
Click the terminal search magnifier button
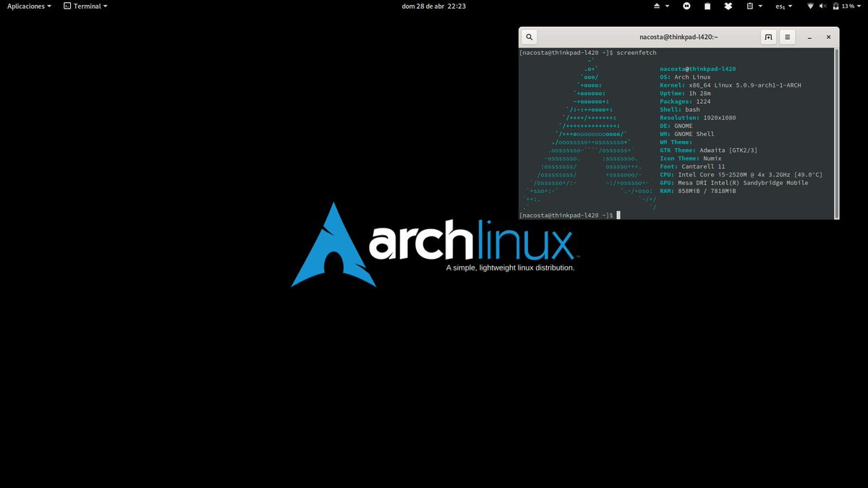[529, 37]
